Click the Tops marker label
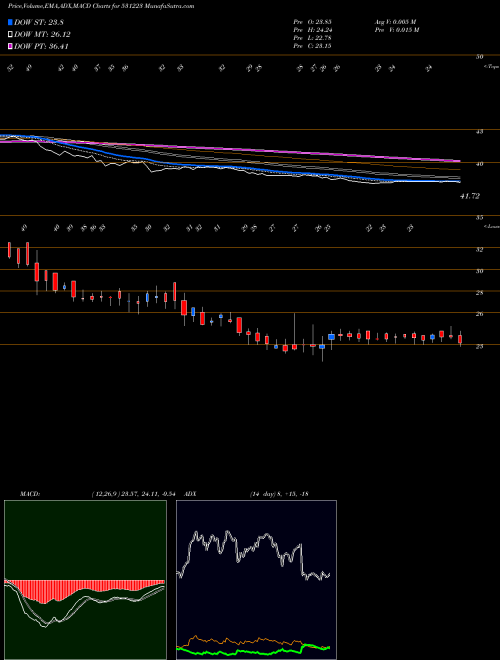The height and width of the screenshot is (660, 500). coord(492,67)
